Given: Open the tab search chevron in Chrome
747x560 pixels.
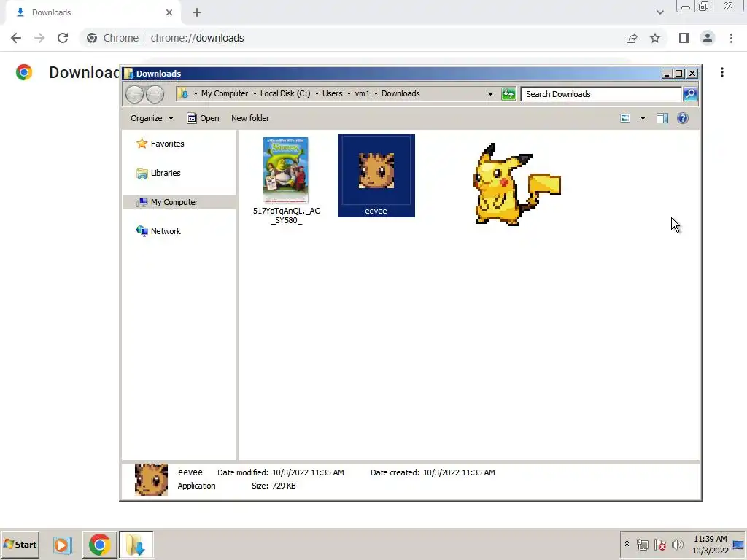Looking at the screenshot, I should click(659, 12).
